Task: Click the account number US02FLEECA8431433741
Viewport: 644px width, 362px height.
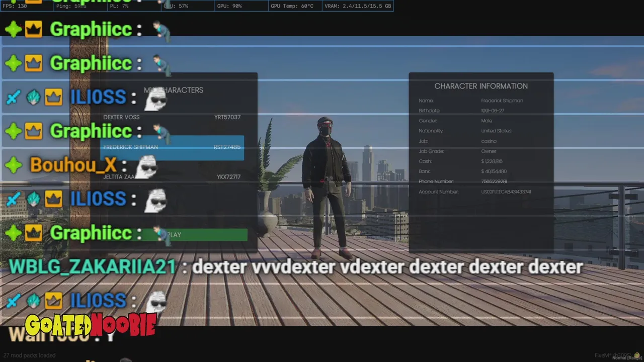Action: click(x=506, y=192)
